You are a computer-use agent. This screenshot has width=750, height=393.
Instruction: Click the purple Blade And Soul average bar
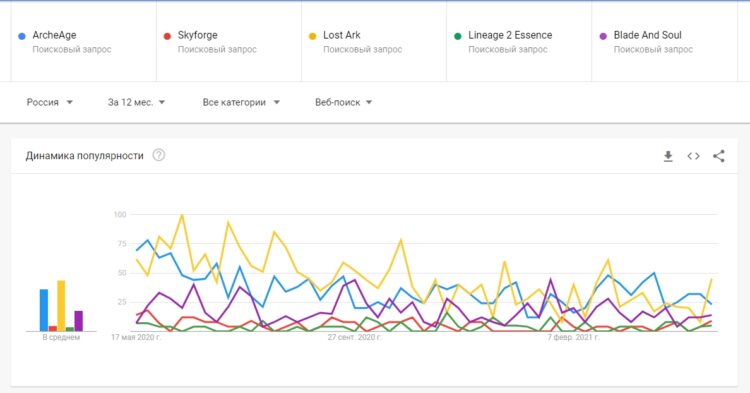(x=78, y=321)
